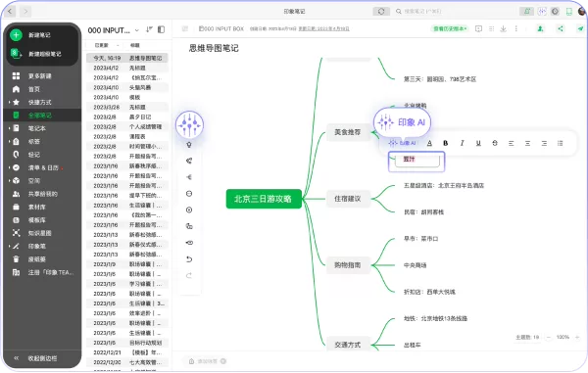The height and width of the screenshot is (373, 588).
Task: Open 共享给我的 shared with me
Action: coord(43,194)
